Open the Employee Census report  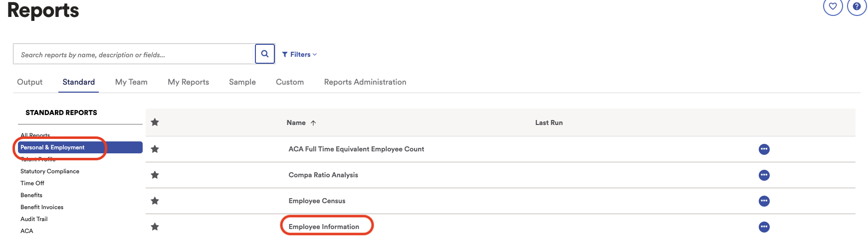(317, 201)
